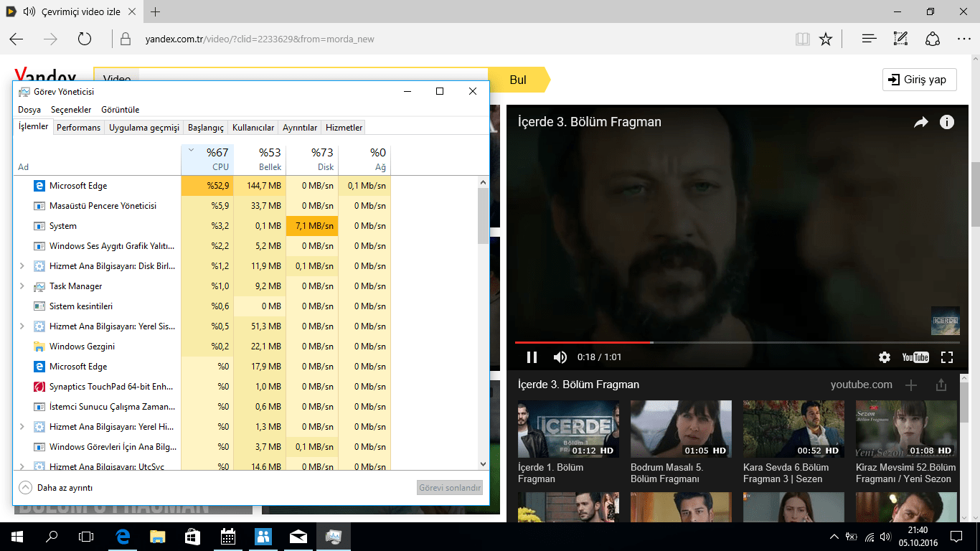Open Kiraz Mevsimi 52.Bölüm Fragmanı thumbnail
980x551 pixels.
tap(906, 429)
